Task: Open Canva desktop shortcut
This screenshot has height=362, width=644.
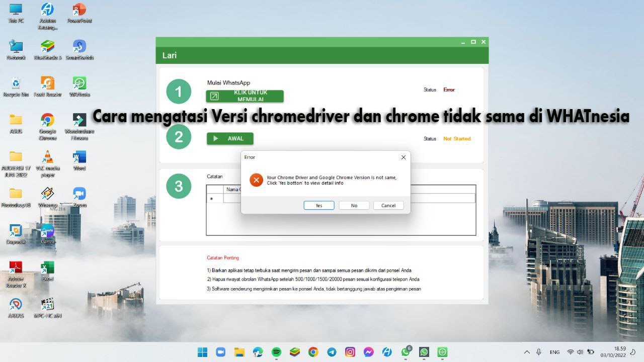Action: tap(48, 234)
